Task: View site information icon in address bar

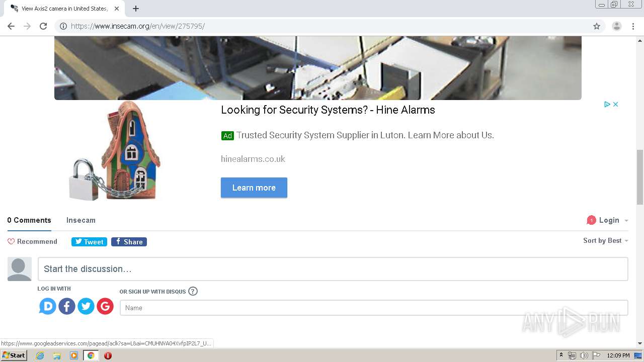Action: tap(63, 26)
